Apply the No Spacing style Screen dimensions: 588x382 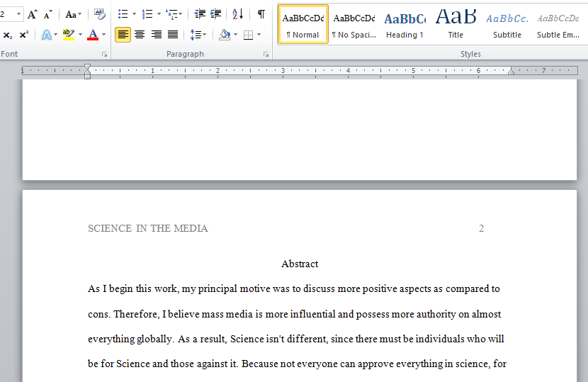[354, 24]
